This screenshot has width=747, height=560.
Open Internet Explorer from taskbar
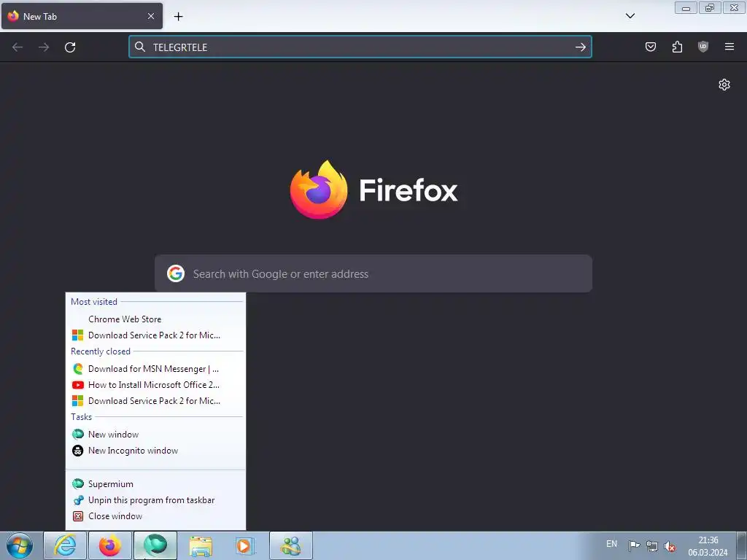coord(65,545)
